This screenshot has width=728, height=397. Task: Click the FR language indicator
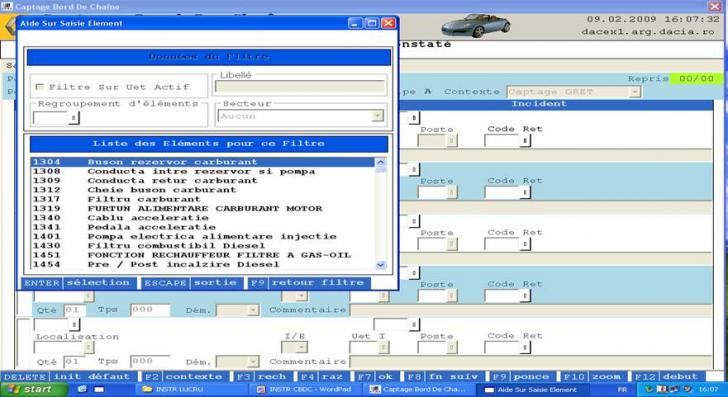point(622,389)
